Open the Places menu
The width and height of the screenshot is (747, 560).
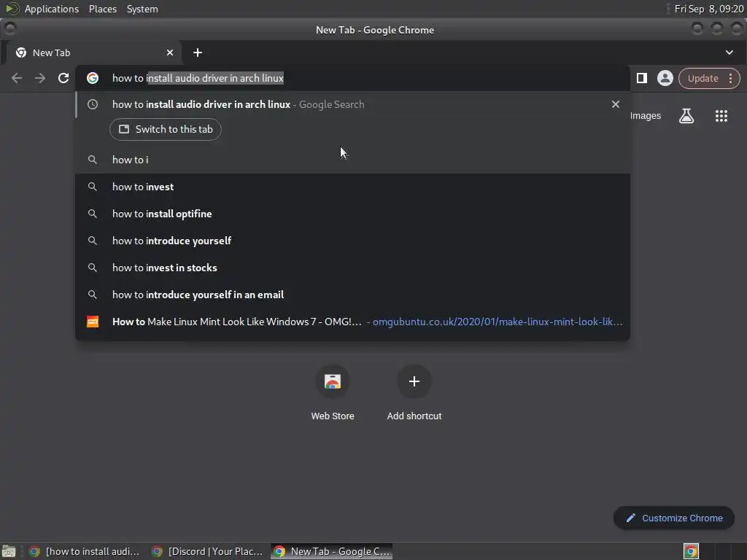coord(102,9)
